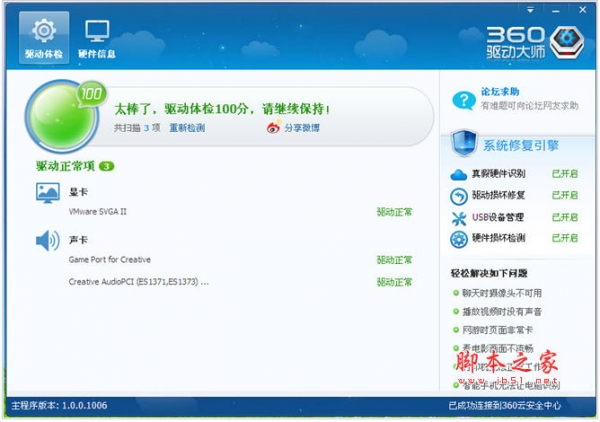The image size is (600, 422).
Task: Open the 驱动体检 tab
Action: click(44, 37)
